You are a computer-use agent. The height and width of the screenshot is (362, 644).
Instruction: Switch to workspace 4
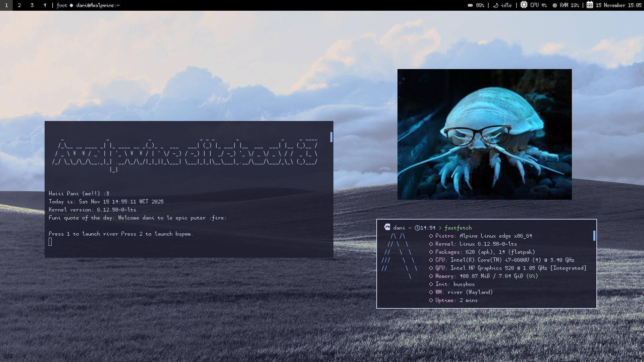(x=45, y=5)
